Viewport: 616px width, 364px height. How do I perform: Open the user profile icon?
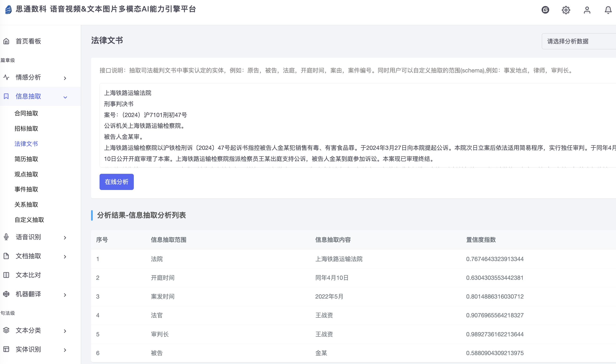pos(587,10)
